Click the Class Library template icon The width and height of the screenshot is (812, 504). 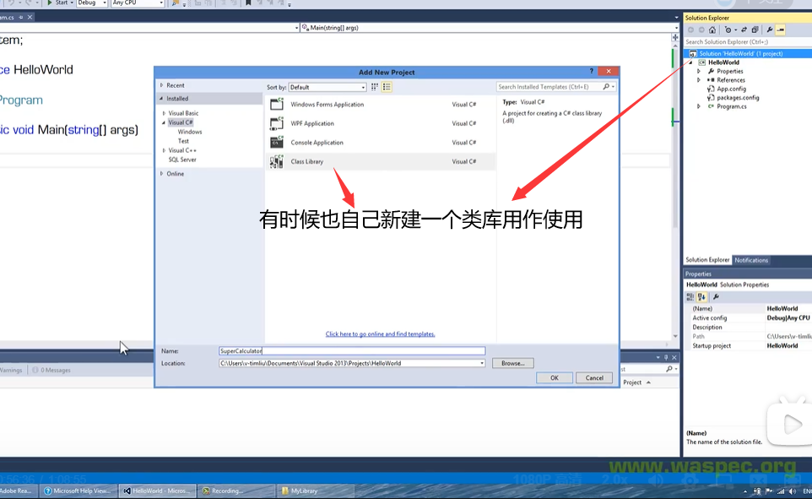coord(277,161)
